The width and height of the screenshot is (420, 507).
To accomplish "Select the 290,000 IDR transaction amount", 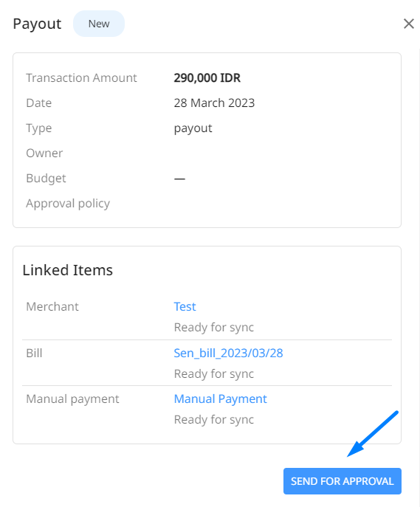I will coord(207,77).
